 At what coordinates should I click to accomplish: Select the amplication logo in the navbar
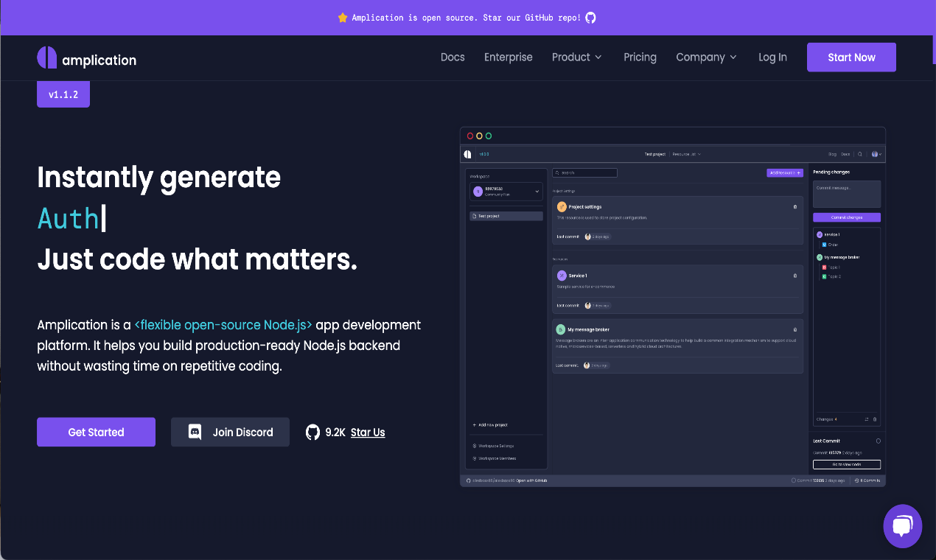(85, 57)
